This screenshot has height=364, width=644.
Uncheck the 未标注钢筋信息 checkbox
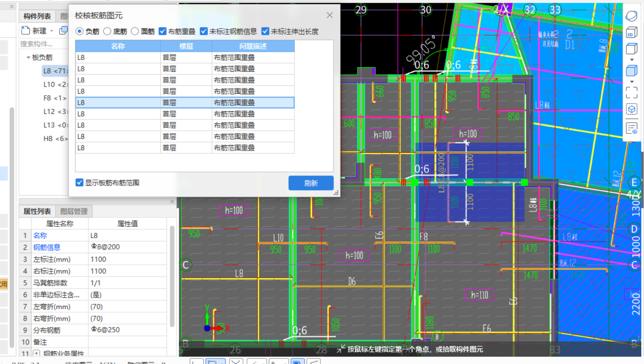(x=204, y=32)
